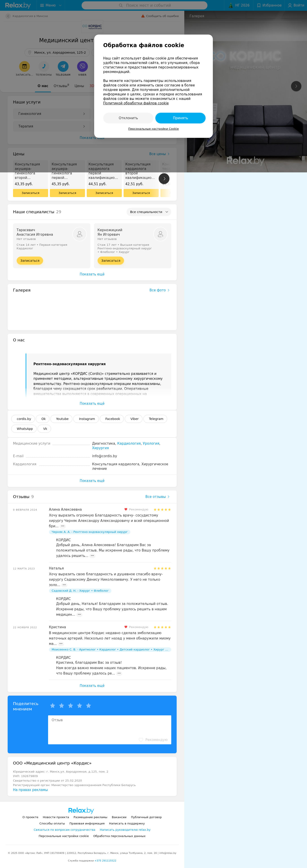This screenshot has width=307, height=868.
Task: Open На правах рекламы link
Action: [x=30, y=790]
